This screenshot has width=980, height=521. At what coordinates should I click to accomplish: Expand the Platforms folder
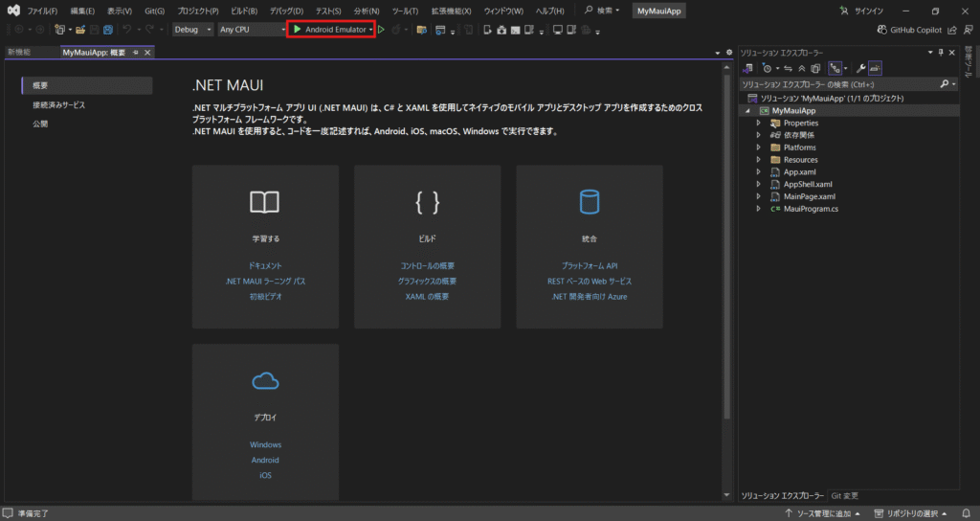759,147
